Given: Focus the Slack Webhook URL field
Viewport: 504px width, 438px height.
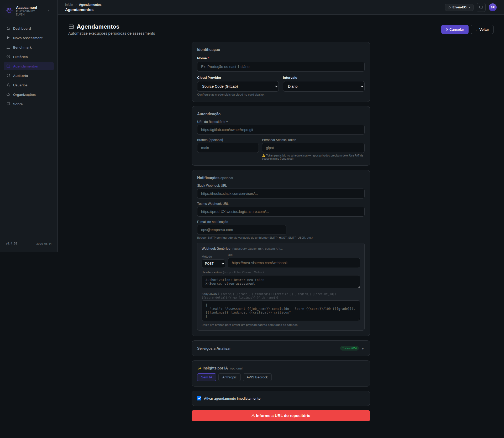Looking at the screenshot, I should (281, 194).
